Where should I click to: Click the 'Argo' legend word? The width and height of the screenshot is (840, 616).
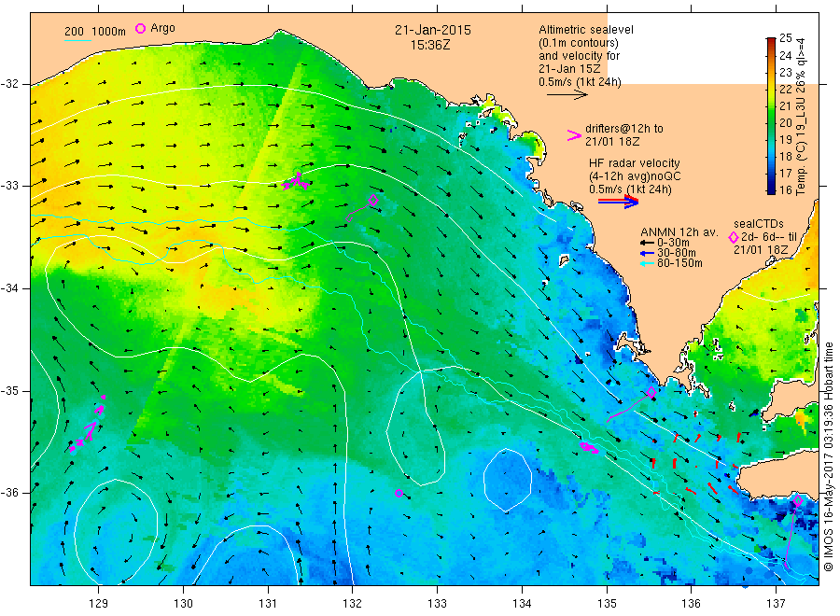click(162, 28)
